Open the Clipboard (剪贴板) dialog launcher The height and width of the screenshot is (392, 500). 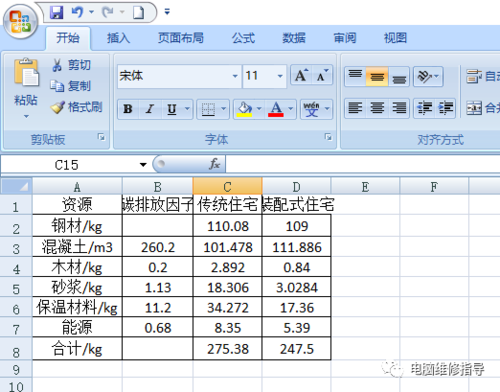(x=101, y=137)
